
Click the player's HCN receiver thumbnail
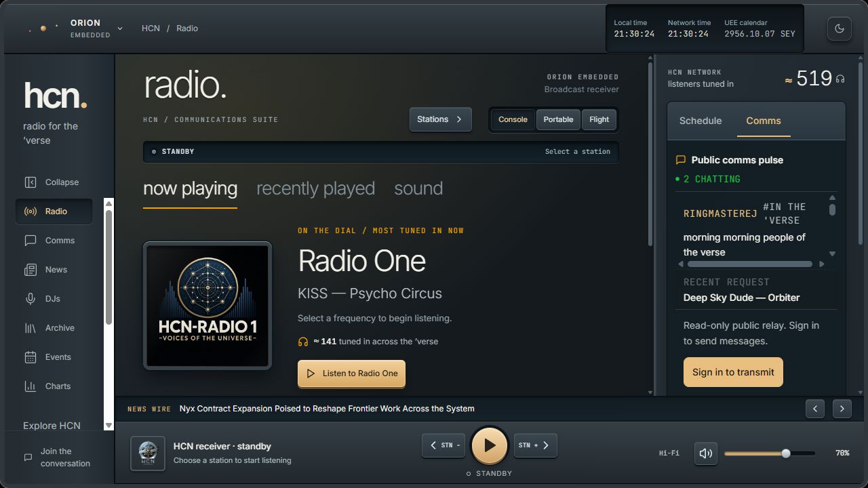[148, 453]
